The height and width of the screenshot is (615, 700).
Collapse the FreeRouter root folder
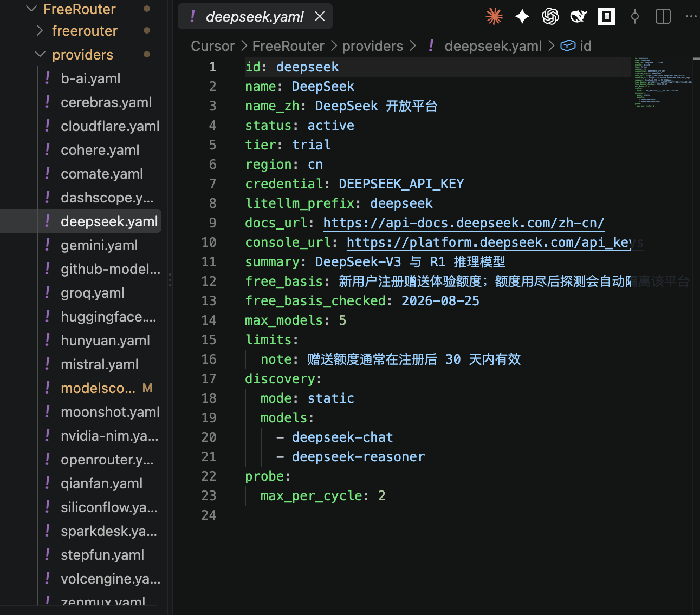[x=31, y=9]
